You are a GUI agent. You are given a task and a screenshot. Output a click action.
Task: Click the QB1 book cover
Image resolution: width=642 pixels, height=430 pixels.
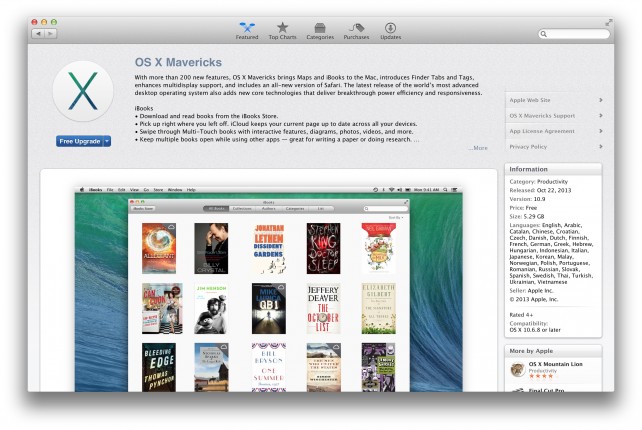(x=269, y=308)
